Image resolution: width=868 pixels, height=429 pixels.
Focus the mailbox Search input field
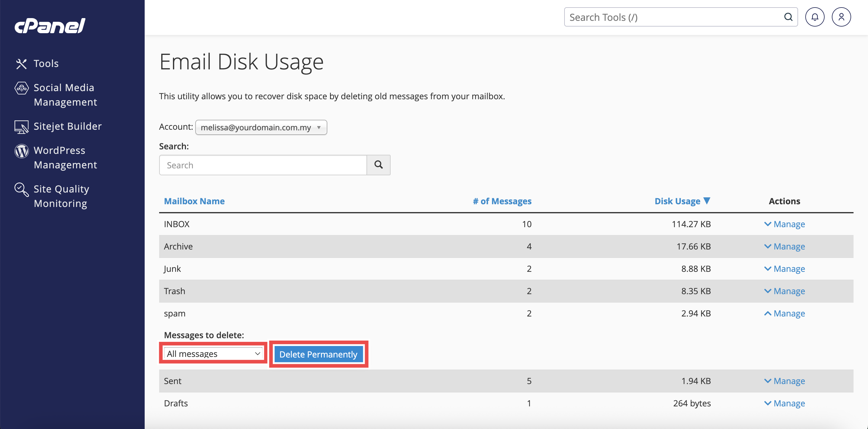(263, 165)
